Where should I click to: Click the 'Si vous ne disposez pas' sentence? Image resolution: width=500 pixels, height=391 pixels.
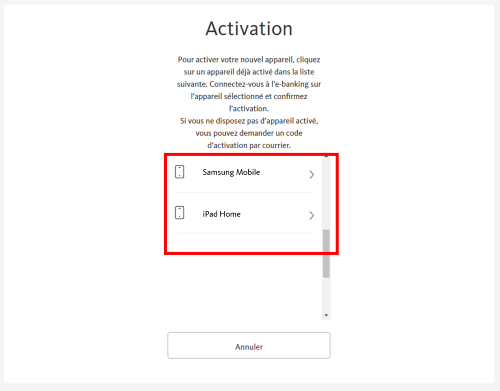tap(249, 133)
